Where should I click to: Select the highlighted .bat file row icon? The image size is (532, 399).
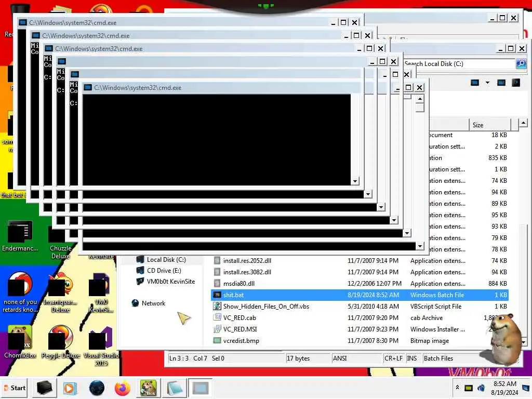(x=217, y=295)
